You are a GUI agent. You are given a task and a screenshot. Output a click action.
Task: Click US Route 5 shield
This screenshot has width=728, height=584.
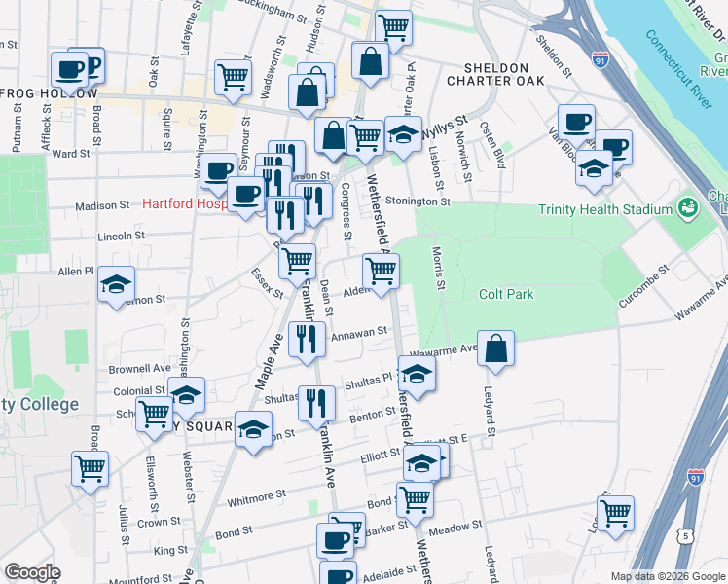[685, 537]
